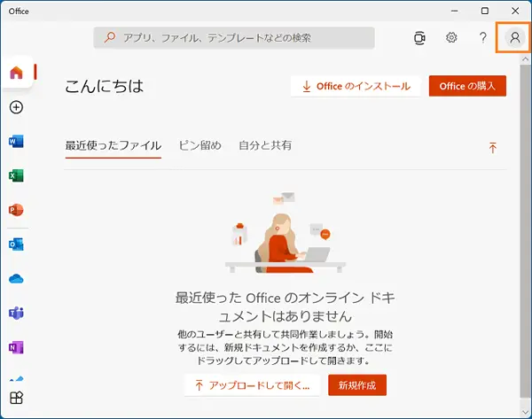
Task: Click the scrollbar down arrow
Action: [525, 412]
